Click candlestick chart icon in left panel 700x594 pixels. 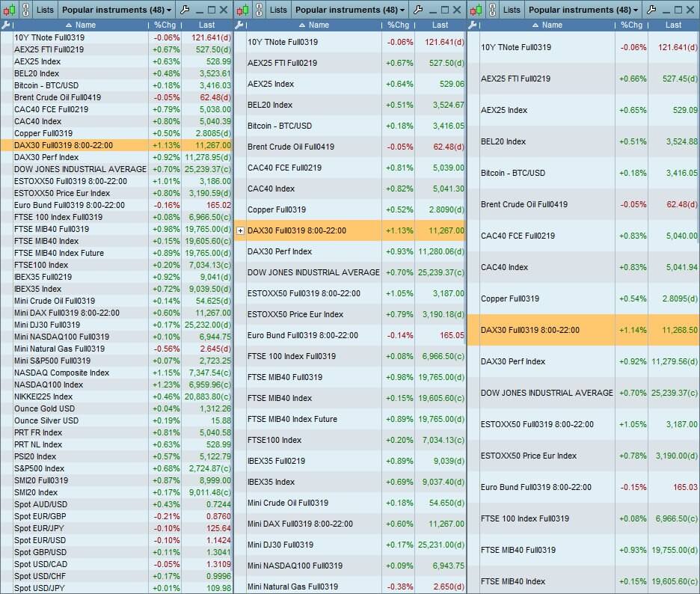click(x=10, y=10)
